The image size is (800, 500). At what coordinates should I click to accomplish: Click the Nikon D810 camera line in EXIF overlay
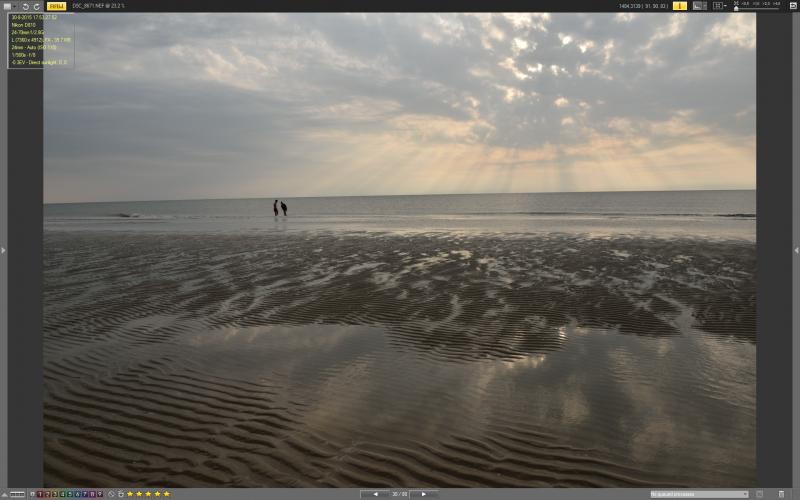pos(23,24)
